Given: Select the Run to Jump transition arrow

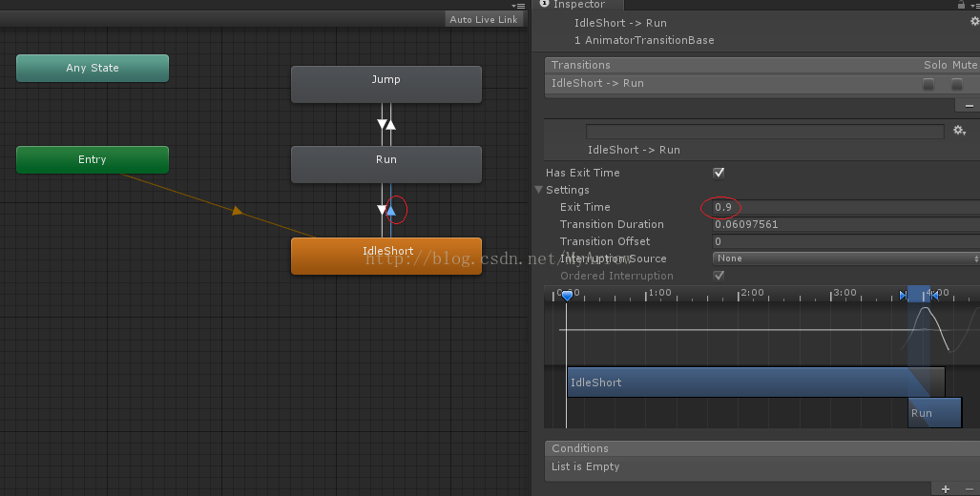Looking at the screenshot, I should pyautogui.click(x=390, y=124).
